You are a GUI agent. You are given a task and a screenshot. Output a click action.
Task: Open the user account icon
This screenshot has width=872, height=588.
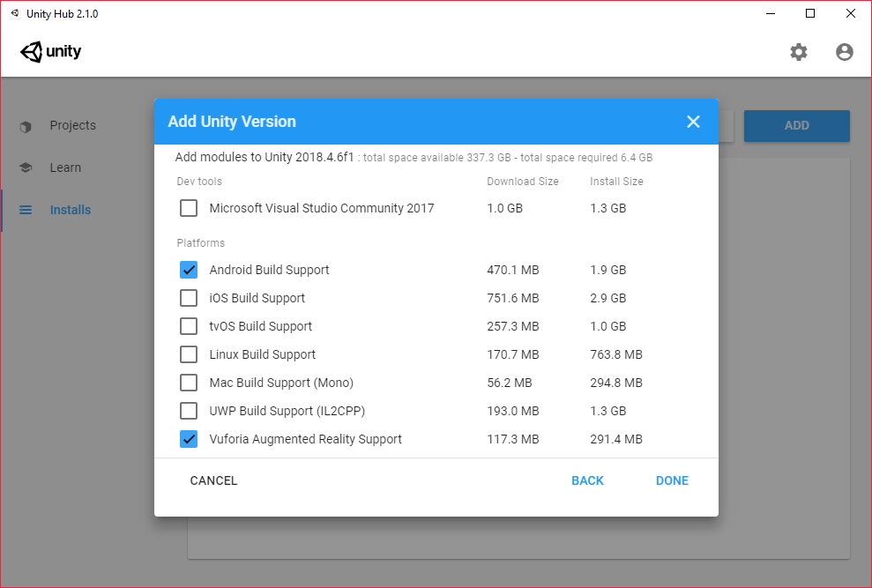845,52
